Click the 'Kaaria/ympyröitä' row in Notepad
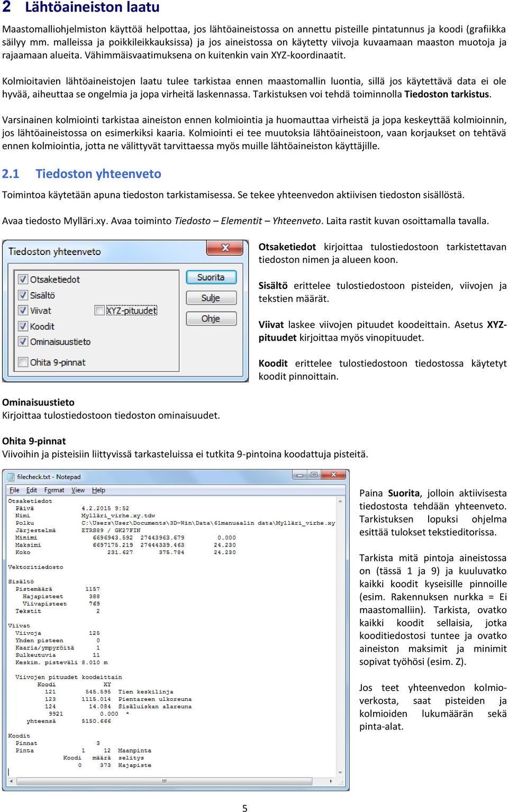This screenshot has height=812, width=508. click(57, 647)
